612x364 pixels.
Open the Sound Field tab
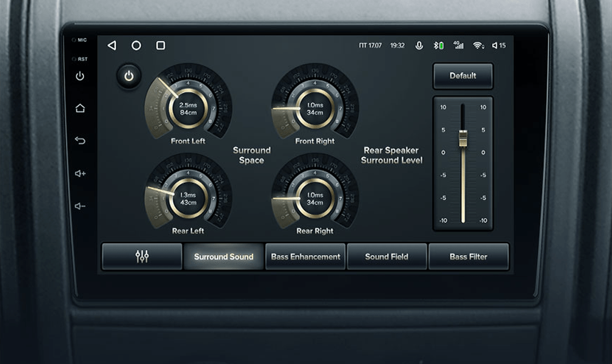pos(387,257)
